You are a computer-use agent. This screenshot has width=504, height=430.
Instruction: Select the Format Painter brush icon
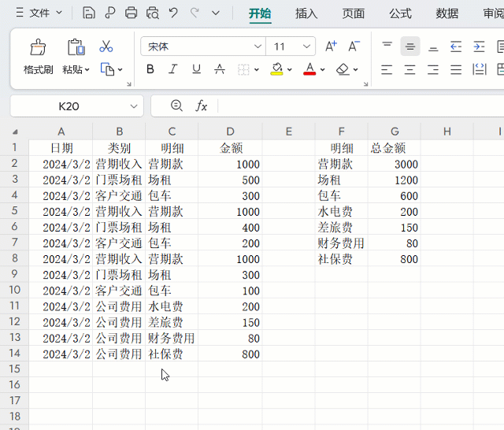pos(38,47)
